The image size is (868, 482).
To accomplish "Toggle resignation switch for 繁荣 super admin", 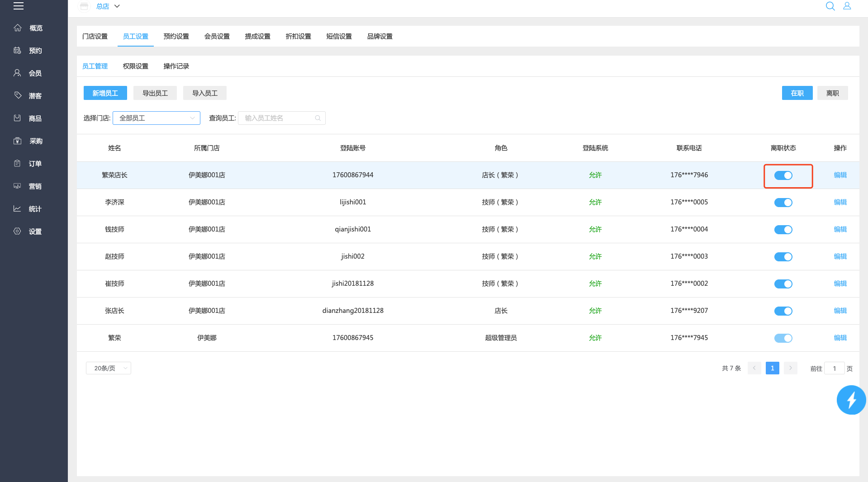I will coord(783,338).
